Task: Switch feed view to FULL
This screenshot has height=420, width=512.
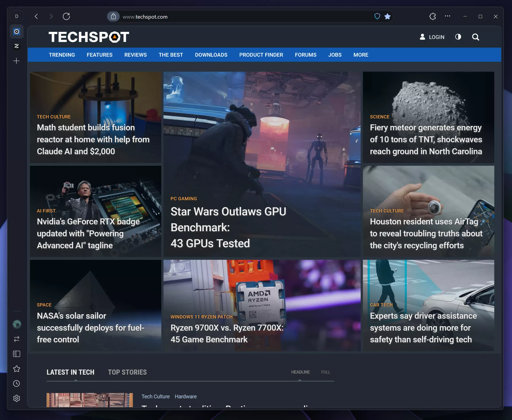Action: point(325,372)
